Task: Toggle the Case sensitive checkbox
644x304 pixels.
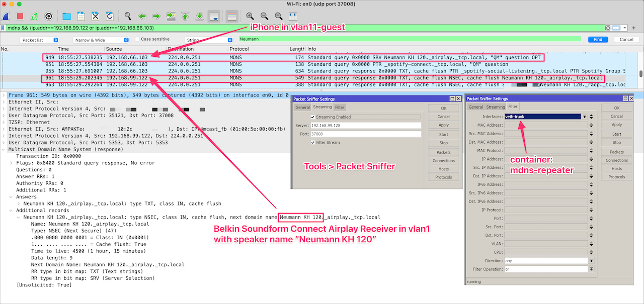Action: point(138,39)
